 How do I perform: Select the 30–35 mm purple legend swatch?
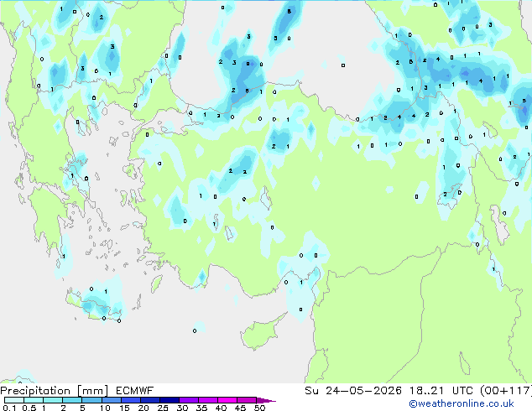point(189,400)
